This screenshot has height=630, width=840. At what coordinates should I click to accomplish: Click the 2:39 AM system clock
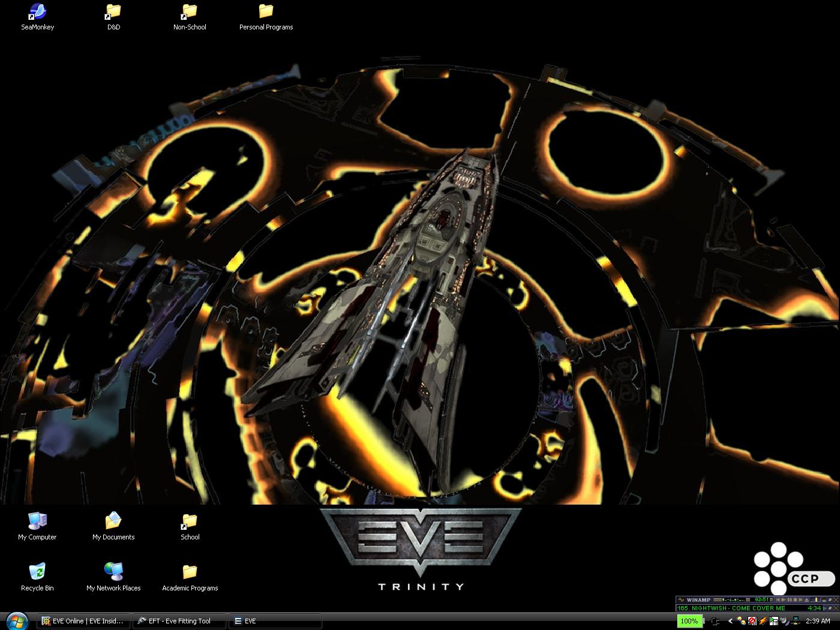click(818, 621)
